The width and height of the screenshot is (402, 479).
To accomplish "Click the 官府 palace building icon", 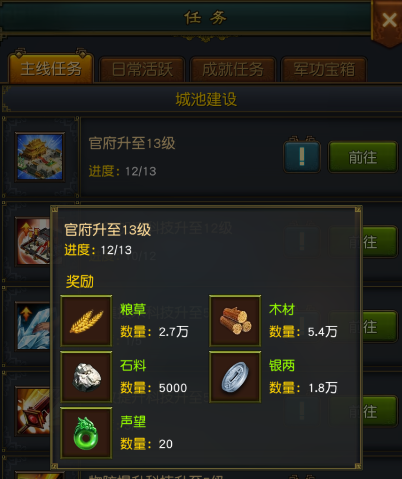I will click(x=40, y=157).
